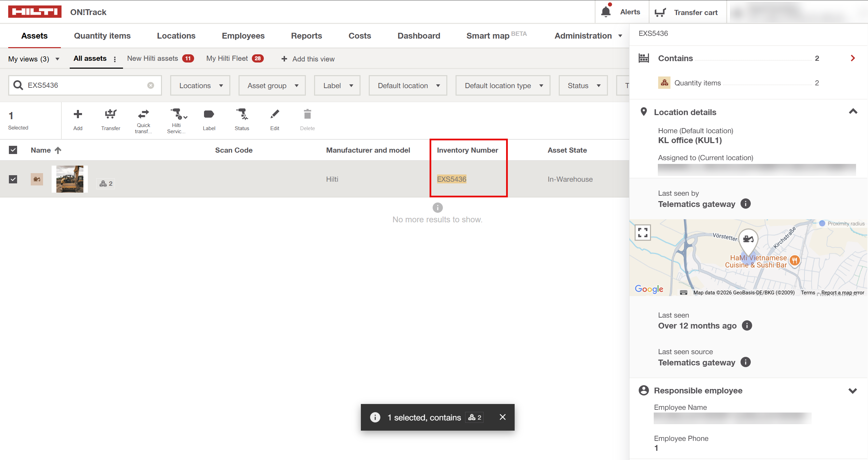Click the excavator asset thumbnail
Screen dimensions: 868x460
point(70,179)
